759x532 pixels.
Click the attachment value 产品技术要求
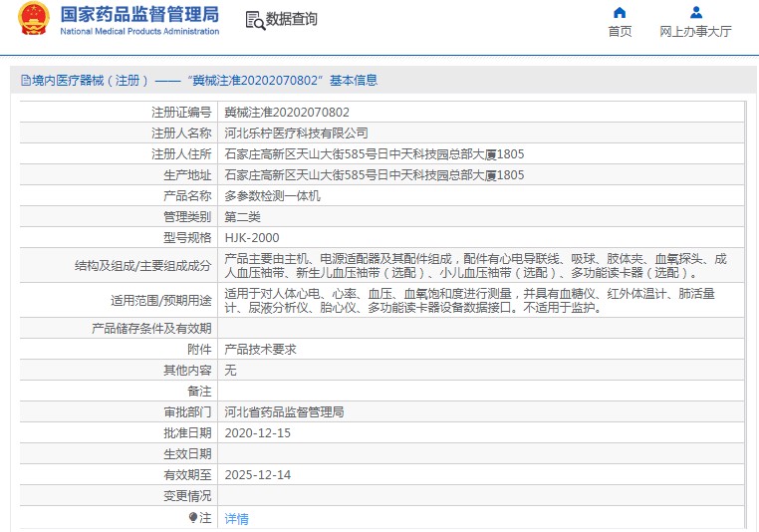click(x=260, y=349)
